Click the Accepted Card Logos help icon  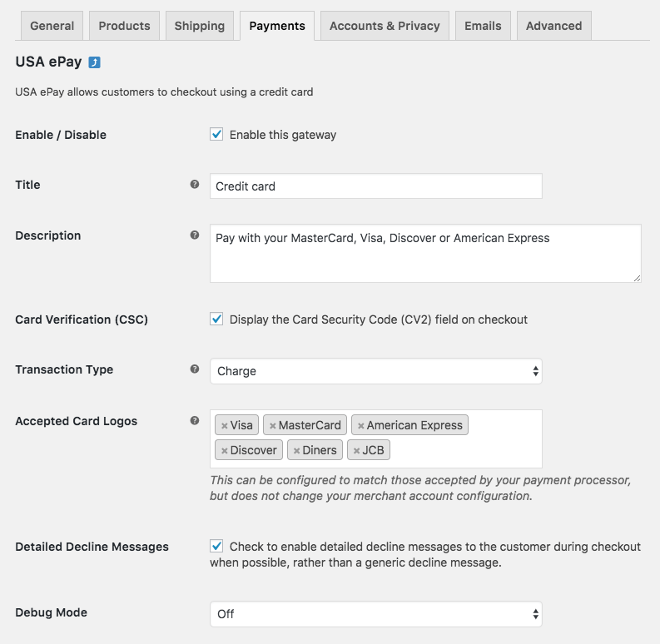[195, 421]
